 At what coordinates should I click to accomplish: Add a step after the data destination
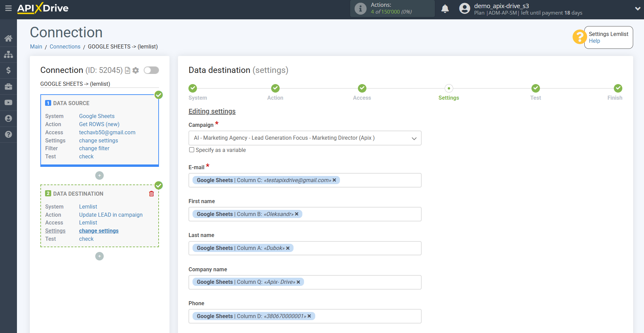[99, 256]
